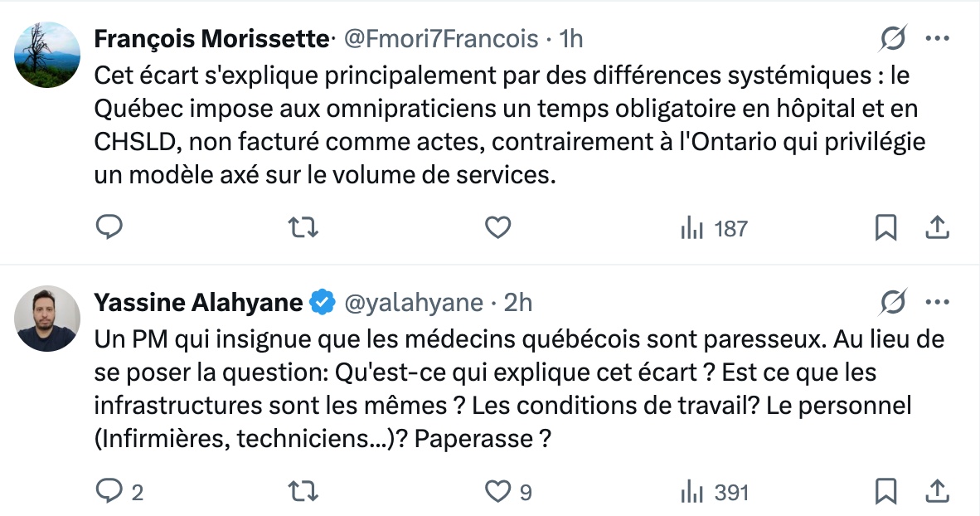Bookmark François Morissette's tweet
The image size is (980, 516).
coord(886,227)
